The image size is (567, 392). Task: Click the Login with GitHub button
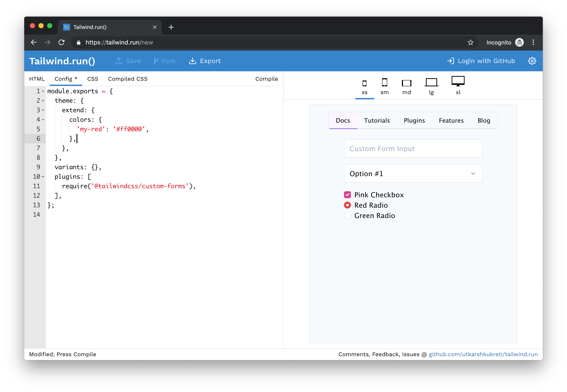pyautogui.click(x=481, y=61)
